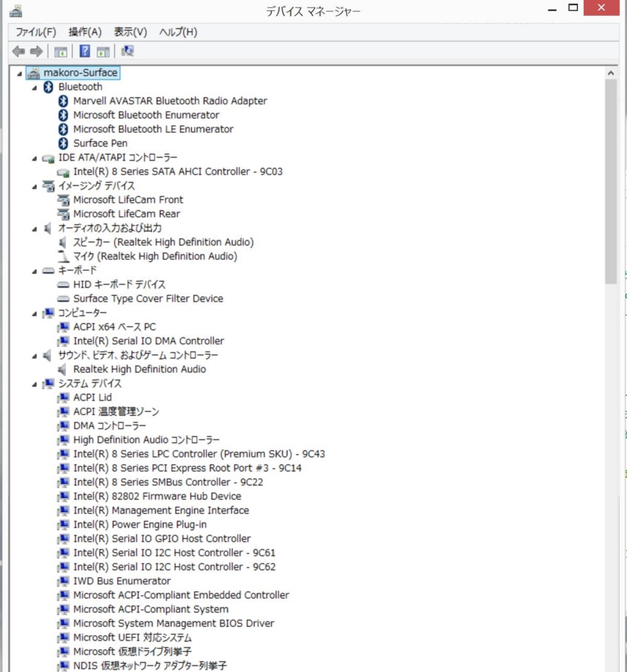Select Microsoft Bluetooth LE Enumerator
The width and height of the screenshot is (627, 672).
click(154, 129)
